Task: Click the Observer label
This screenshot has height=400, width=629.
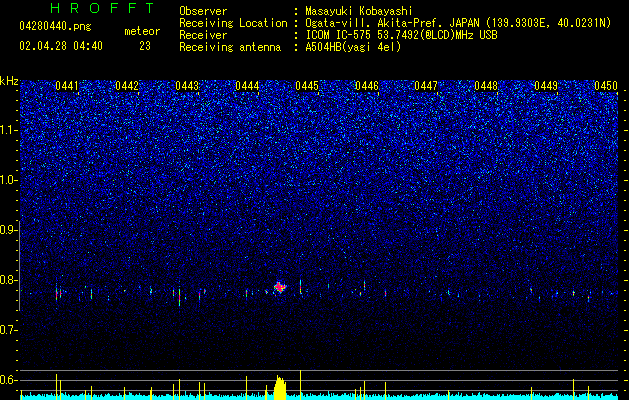Action: (203, 11)
